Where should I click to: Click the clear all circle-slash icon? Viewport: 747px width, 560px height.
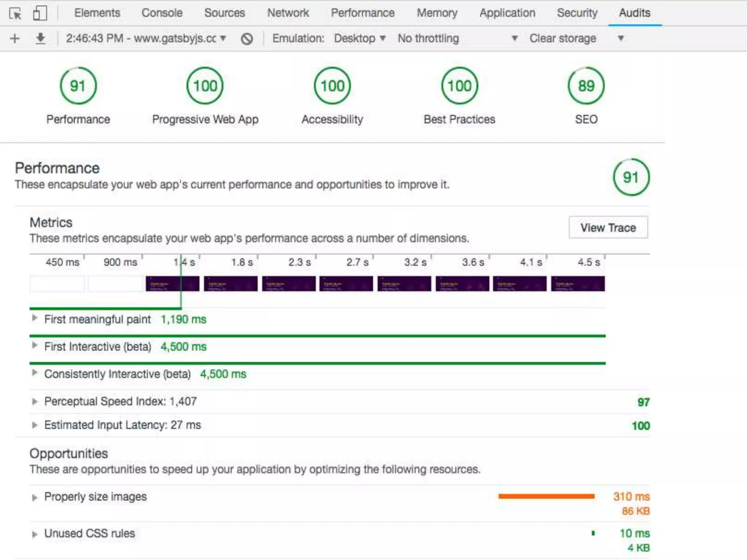[247, 39]
